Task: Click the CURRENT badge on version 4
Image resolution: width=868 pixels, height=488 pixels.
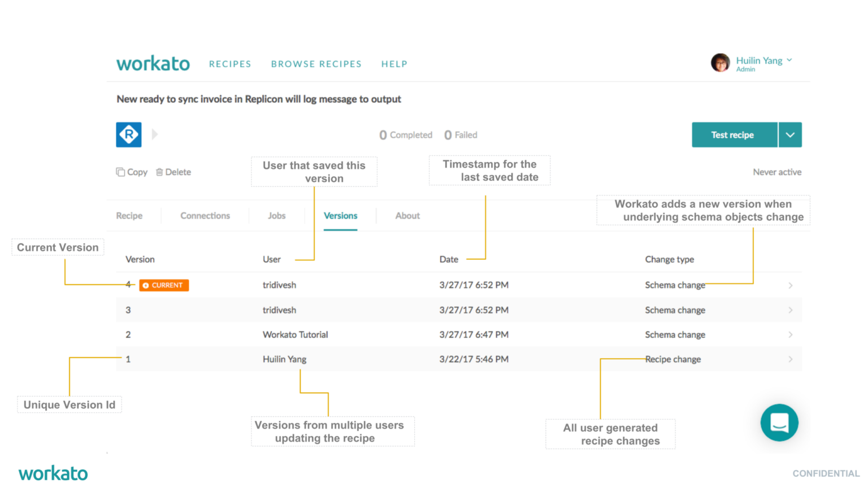Action: (x=163, y=285)
